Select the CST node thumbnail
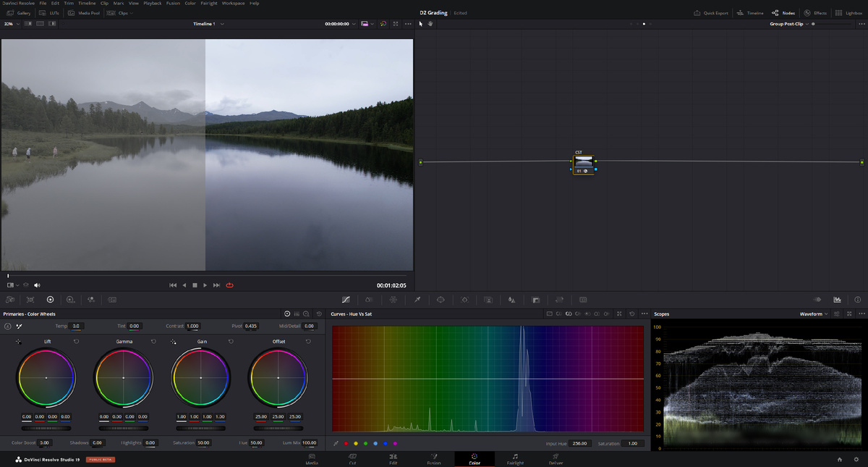This screenshot has height=467, width=868. tap(583, 162)
